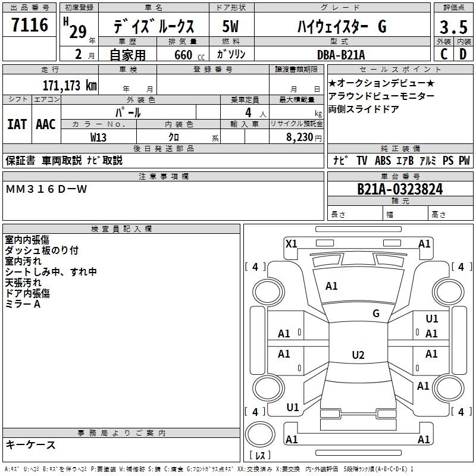Image resolution: width=476 pixels, height=476 pixels.
Task: Select the G mark on windshield
Action: pos(376,314)
